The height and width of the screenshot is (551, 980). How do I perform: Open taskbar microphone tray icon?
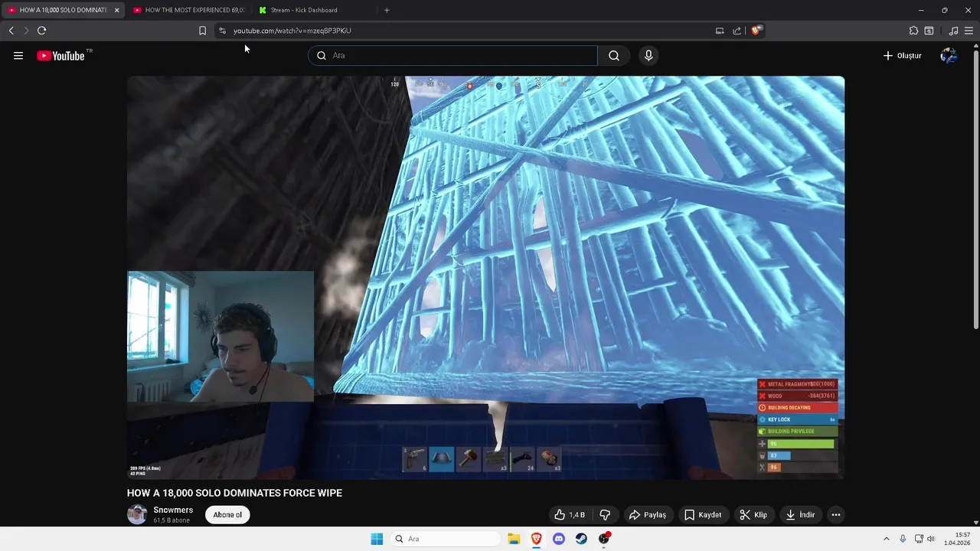903,539
